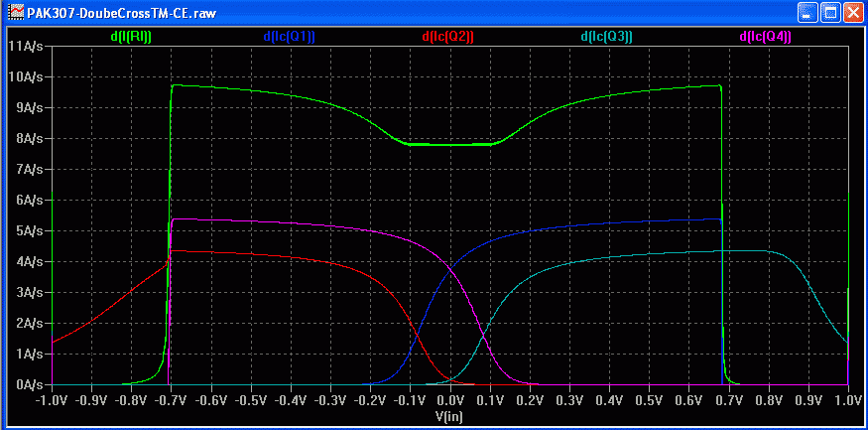Click the 5A/s vertical axis tick label
Screen dimensions: 868x430
[30, 230]
